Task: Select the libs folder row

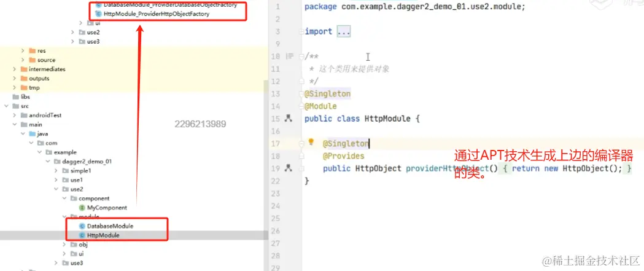Action: (134, 97)
